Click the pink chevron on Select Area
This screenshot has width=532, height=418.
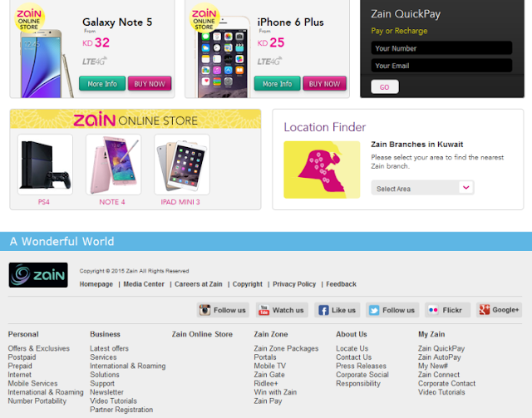click(x=466, y=187)
